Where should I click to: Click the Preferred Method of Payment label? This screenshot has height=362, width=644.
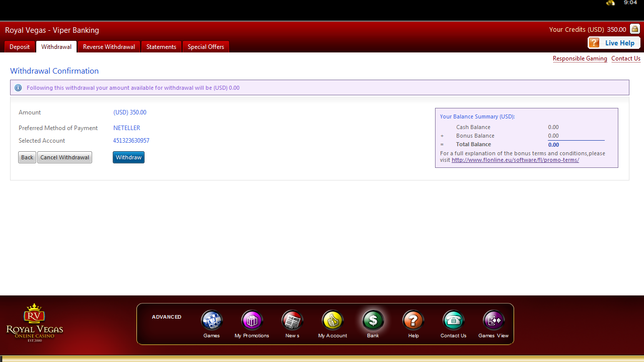(x=58, y=128)
